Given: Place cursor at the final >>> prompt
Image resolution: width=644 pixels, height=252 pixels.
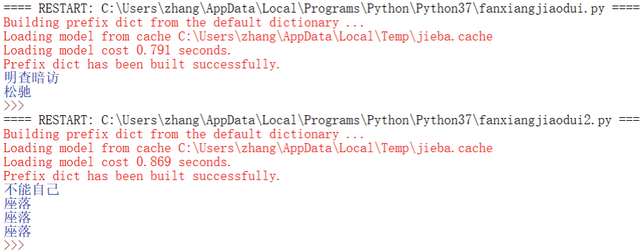Looking at the screenshot, I should pyautogui.click(x=14, y=246).
